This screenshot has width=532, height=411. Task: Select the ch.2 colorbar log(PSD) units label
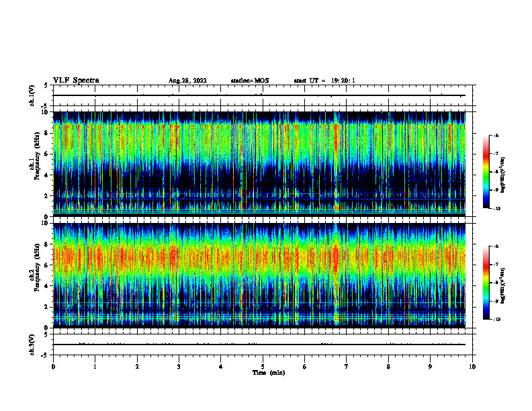point(503,285)
